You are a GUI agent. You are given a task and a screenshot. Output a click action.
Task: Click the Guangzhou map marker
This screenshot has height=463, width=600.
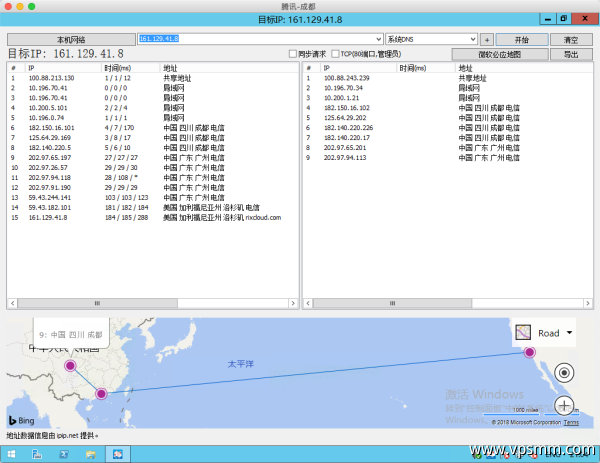pos(101,394)
